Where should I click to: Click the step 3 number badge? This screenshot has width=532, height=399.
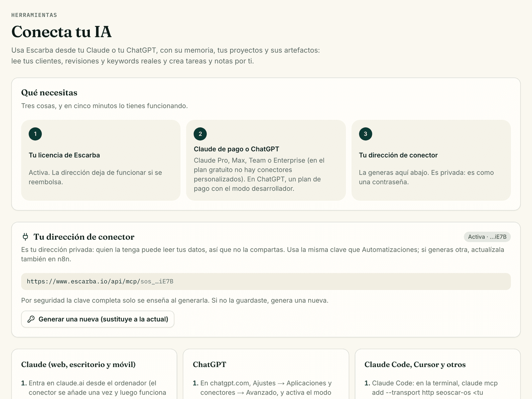365,134
